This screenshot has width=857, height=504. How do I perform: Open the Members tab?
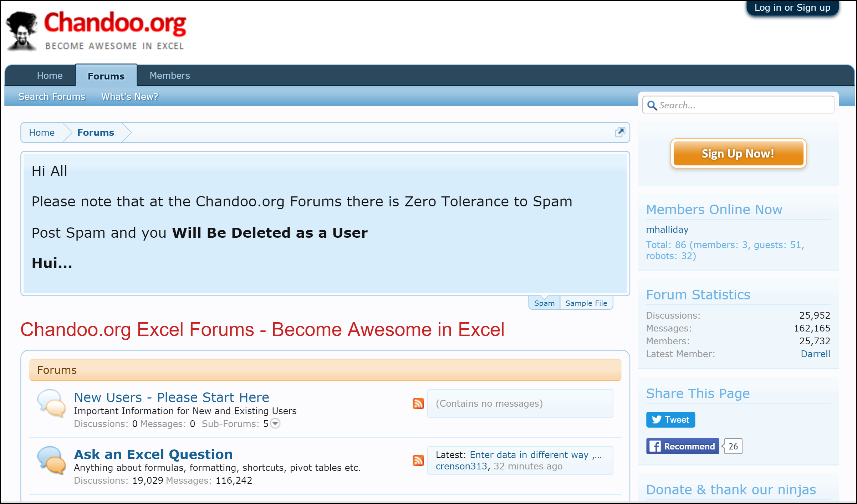[170, 76]
